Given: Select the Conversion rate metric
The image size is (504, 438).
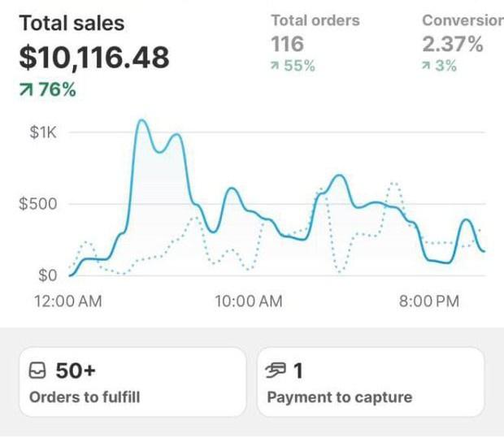Looking at the screenshot, I should click(x=463, y=20).
